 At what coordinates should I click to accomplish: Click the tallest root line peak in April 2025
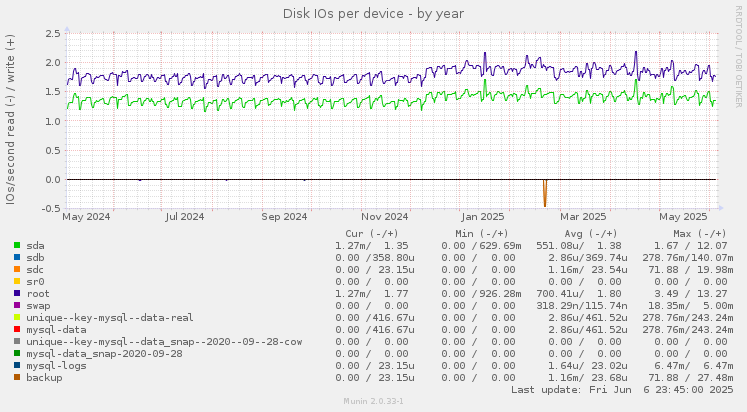(x=636, y=53)
